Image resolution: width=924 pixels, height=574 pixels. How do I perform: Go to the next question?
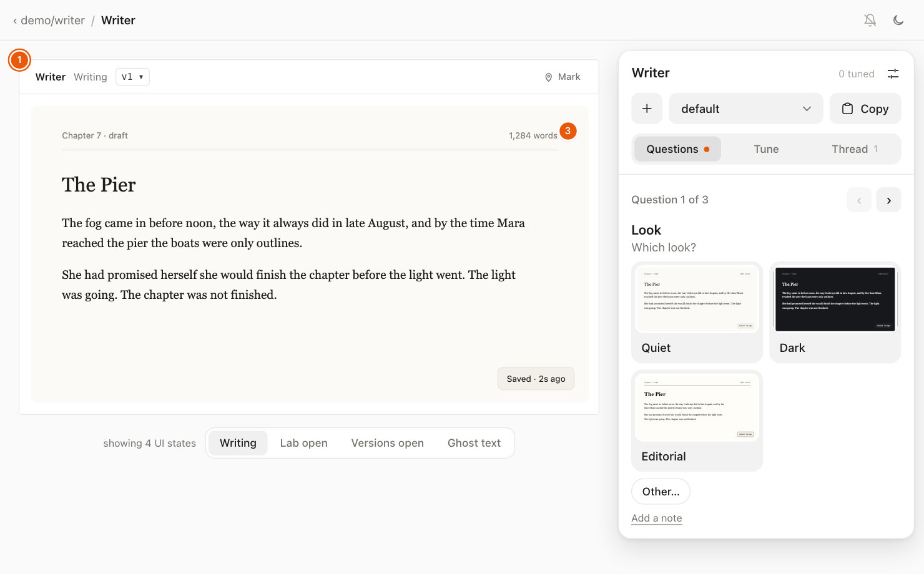888,200
